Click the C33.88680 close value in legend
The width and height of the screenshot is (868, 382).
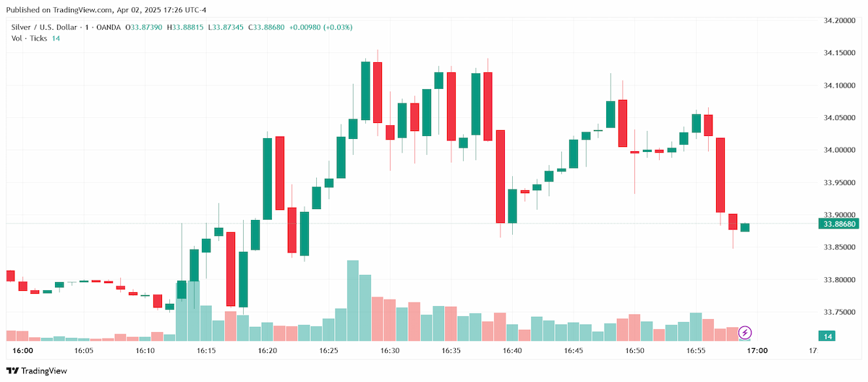(267, 27)
